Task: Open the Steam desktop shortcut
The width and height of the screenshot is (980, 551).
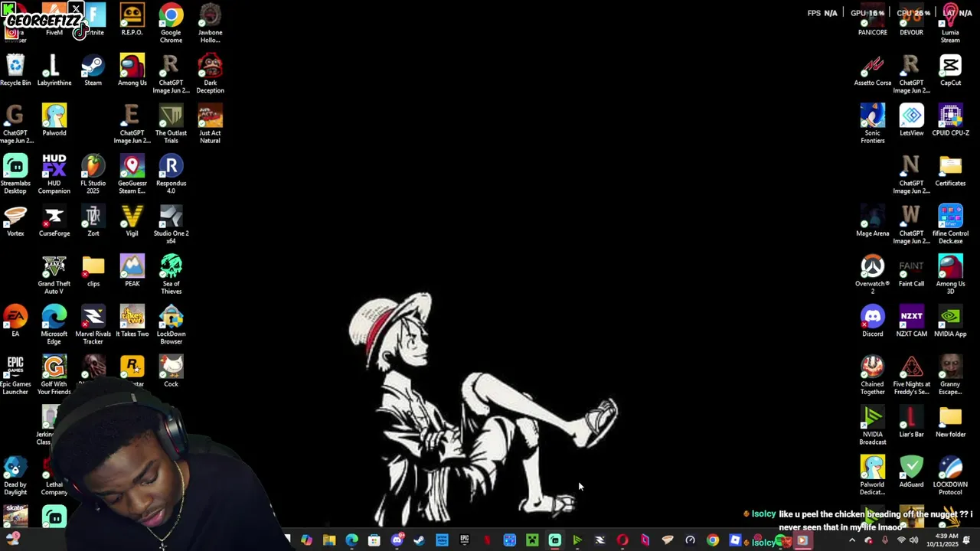Action: pos(93,70)
